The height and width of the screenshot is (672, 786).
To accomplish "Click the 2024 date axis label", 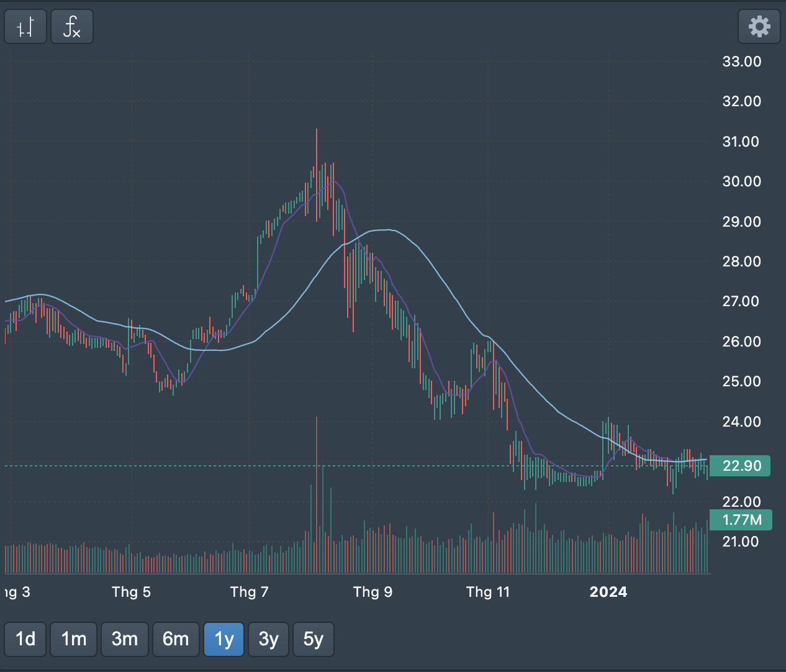I will tap(608, 592).
